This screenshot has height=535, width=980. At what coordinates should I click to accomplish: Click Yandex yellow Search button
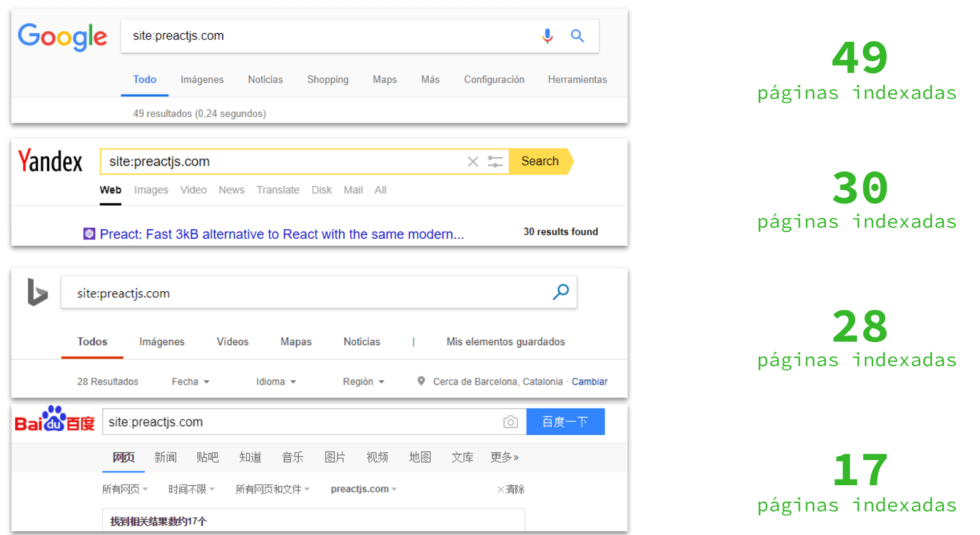click(x=541, y=162)
